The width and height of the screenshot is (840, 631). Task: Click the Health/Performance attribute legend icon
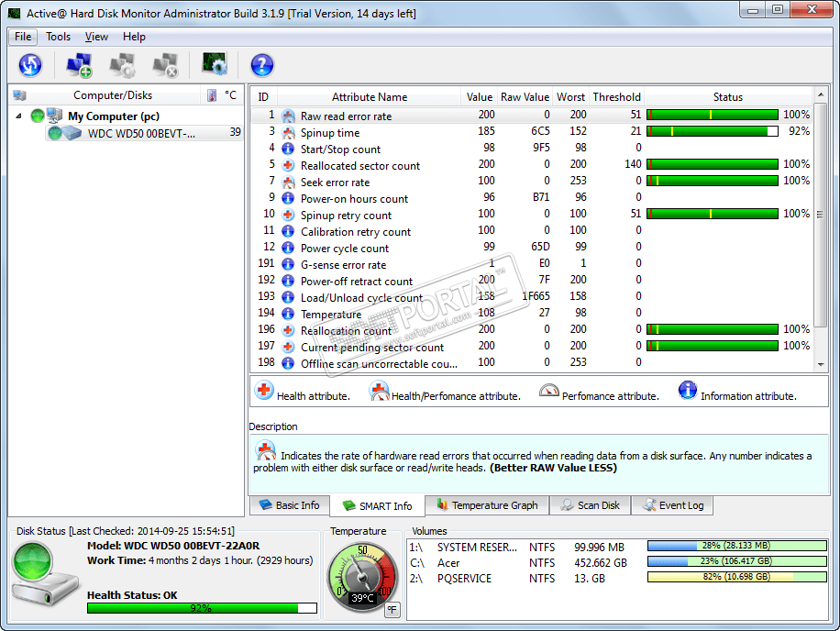click(x=379, y=391)
